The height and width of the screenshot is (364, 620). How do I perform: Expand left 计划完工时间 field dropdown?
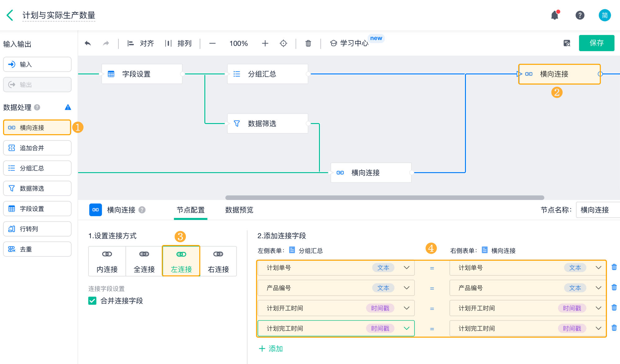406,328
